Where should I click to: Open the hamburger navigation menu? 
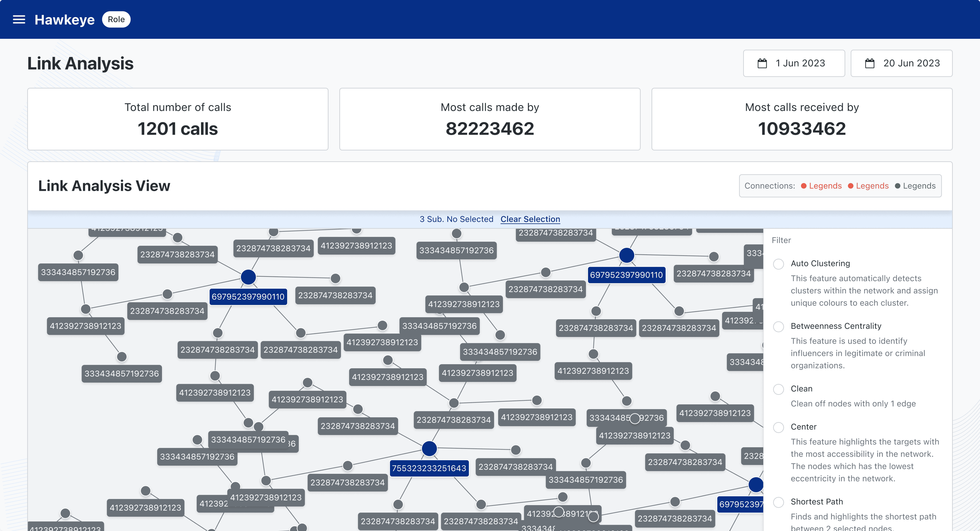pos(19,19)
